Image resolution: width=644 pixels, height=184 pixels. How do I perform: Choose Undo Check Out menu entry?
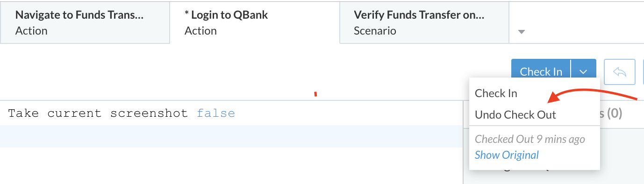515,114
